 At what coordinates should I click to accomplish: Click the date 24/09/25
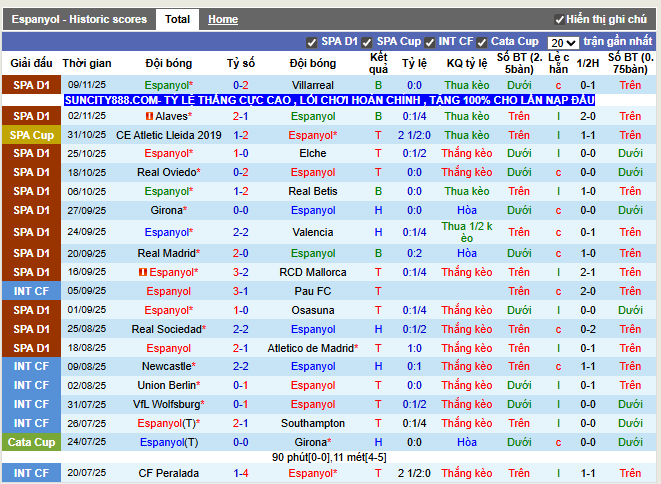87,231
